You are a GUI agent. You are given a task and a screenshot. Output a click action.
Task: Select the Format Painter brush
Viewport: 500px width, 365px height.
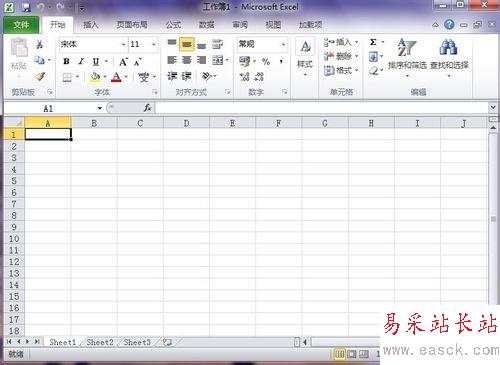pyautogui.click(x=40, y=77)
